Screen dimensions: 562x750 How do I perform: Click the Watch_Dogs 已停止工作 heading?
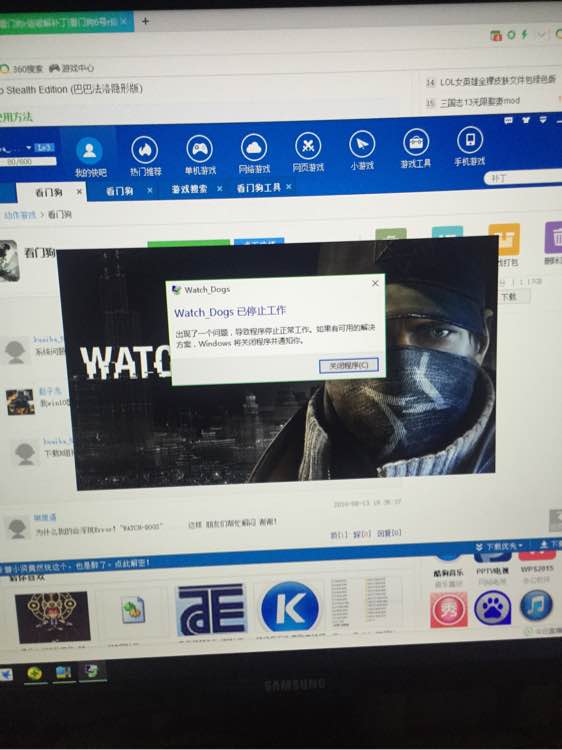230,312
